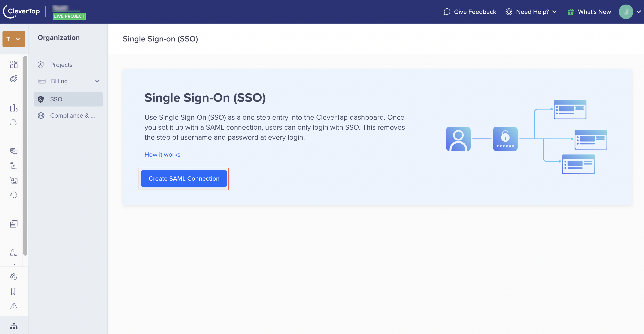Click the SSO diagram user figure

click(x=458, y=139)
